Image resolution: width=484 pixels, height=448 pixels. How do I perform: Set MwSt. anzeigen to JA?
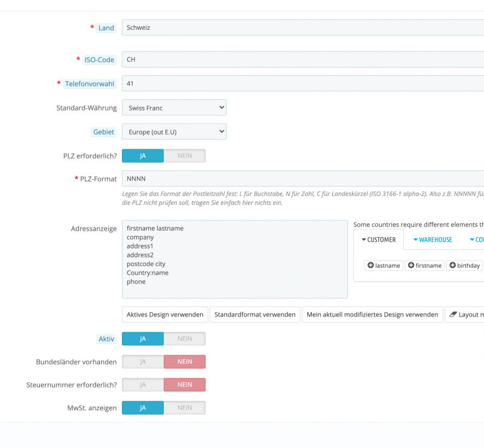pos(143,407)
